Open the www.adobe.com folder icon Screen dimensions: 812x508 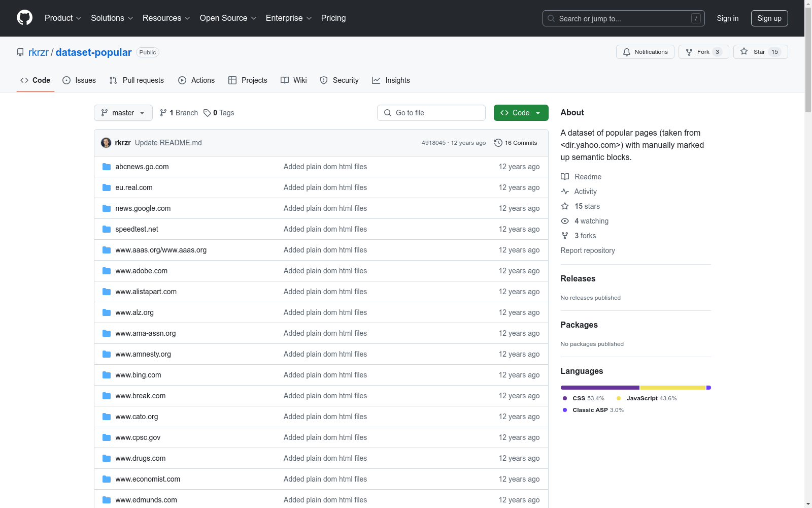click(107, 271)
